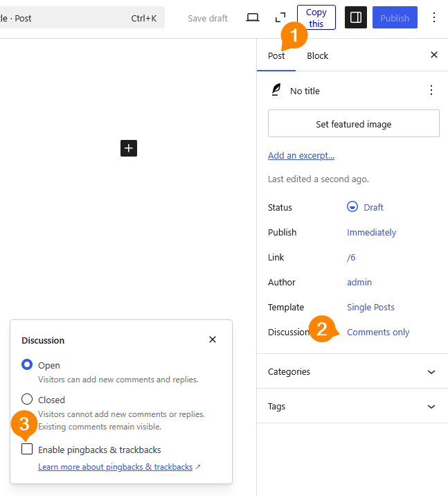This screenshot has width=448, height=496.
Task: Click the No title post heading text
Action: (305, 91)
